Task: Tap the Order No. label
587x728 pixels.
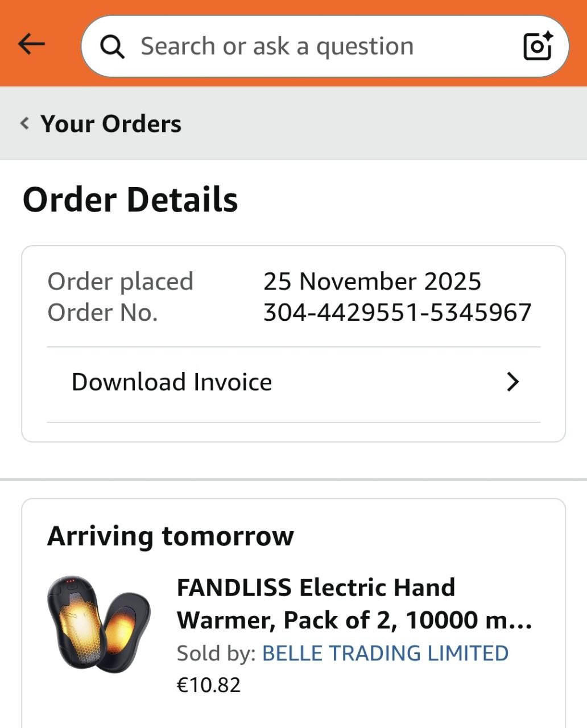Action: (102, 312)
